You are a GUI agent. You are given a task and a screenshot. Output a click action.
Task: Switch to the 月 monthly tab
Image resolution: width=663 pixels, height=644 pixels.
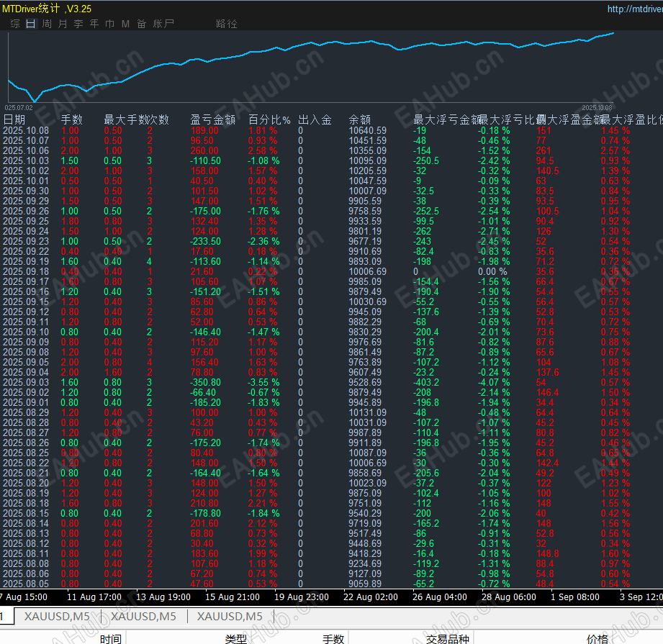[x=63, y=24]
